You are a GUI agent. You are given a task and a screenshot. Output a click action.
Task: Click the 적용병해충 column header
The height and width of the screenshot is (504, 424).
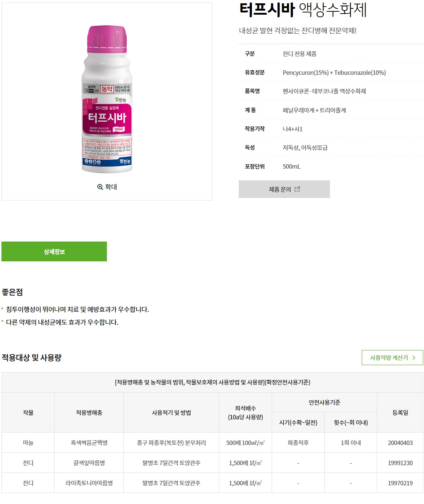(x=89, y=413)
